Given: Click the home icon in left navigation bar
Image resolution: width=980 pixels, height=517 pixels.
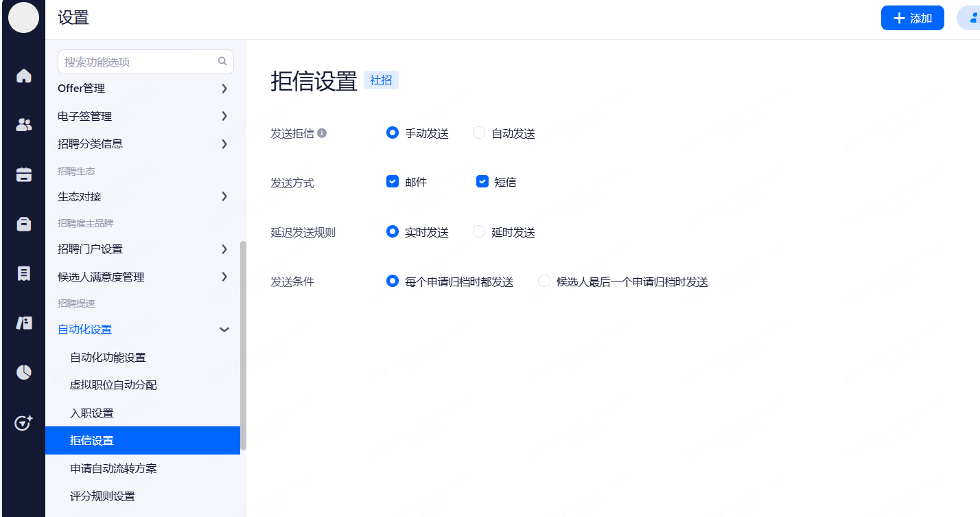Looking at the screenshot, I should 24,76.
